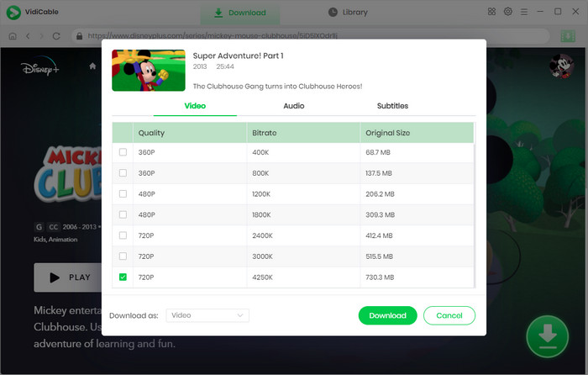Open the Download top tab
The height and width of the screenshot is (375, 588).
pyautogui.click(x=240, y=13)
